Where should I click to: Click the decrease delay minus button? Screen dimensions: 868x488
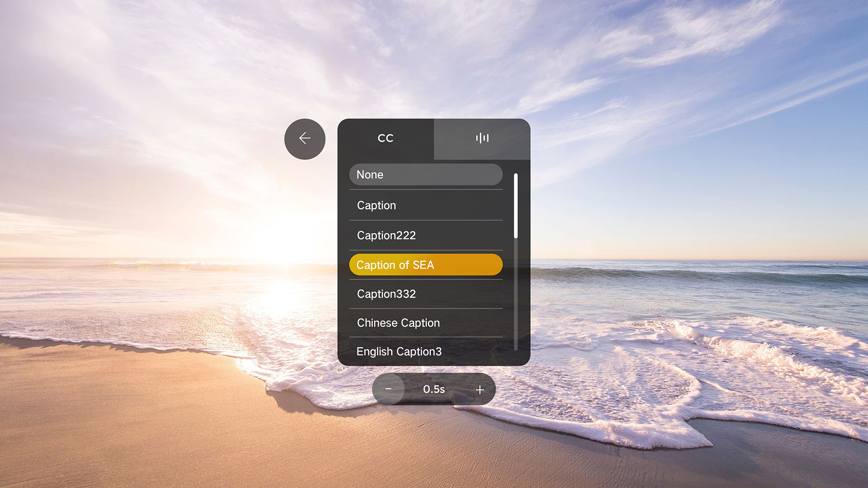pos(387,389)
